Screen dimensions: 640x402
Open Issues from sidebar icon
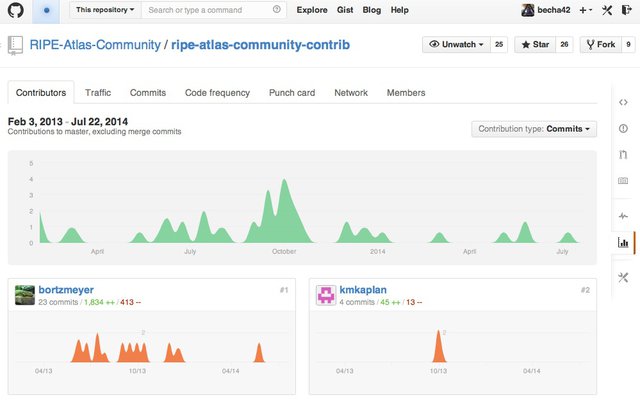pos(623,129)
